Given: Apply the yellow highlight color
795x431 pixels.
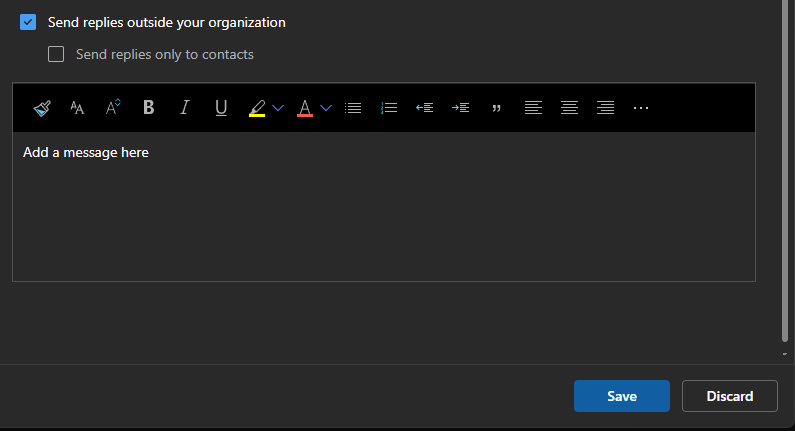Looking at the screenshot, I should 257,108.
